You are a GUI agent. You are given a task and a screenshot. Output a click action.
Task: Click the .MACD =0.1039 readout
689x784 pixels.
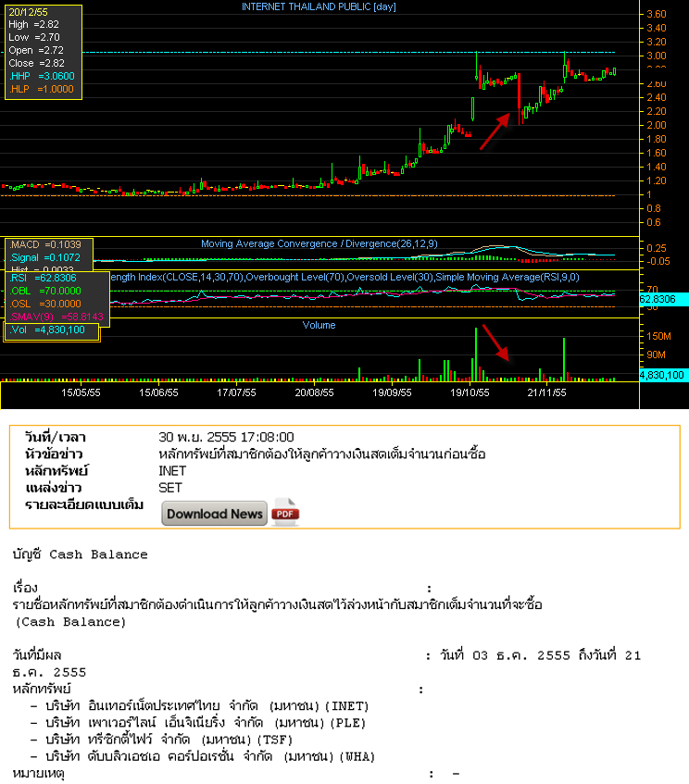[x=45, y=244]
